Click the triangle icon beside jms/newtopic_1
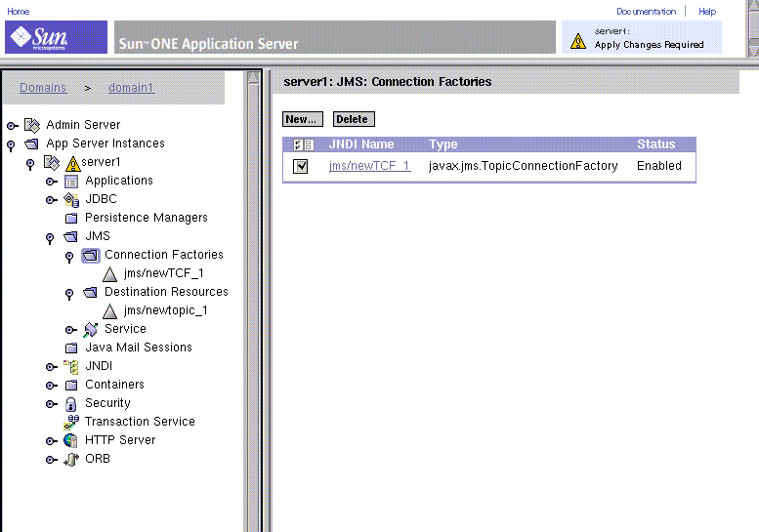Image resolution: width=759 pixels, height=532 pixels. [x=109, y=311]
